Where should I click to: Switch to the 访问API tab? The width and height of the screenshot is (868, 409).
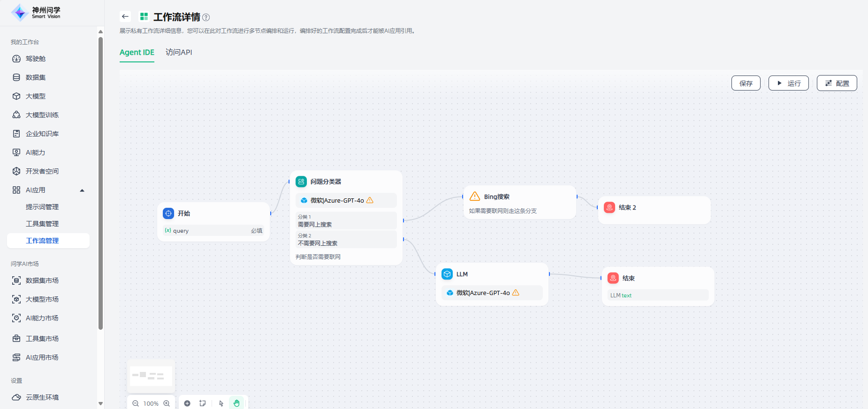(179, 52)
